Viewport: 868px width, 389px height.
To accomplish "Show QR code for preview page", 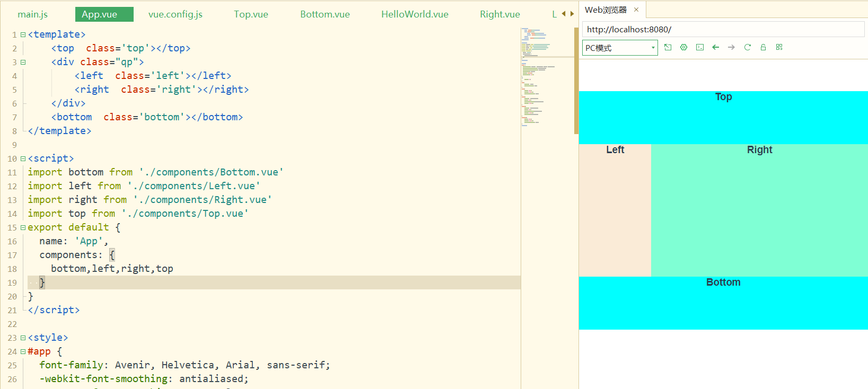I will click(x=779, y=47).
